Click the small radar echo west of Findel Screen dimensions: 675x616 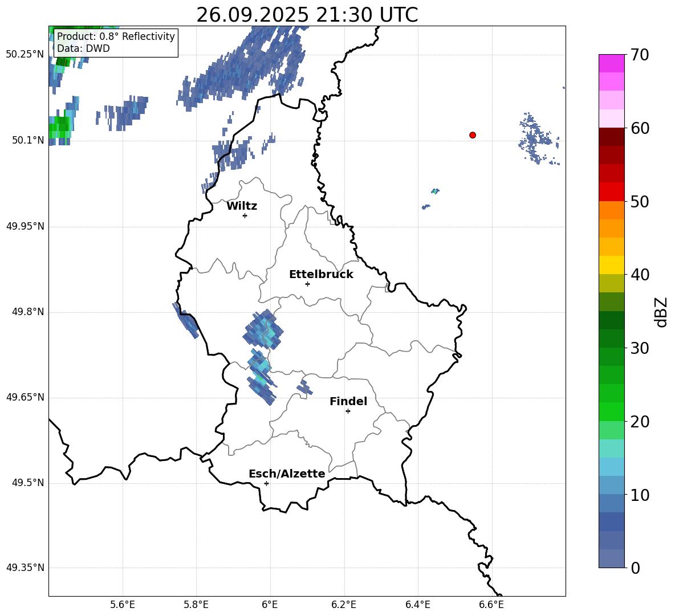(304, 387)
